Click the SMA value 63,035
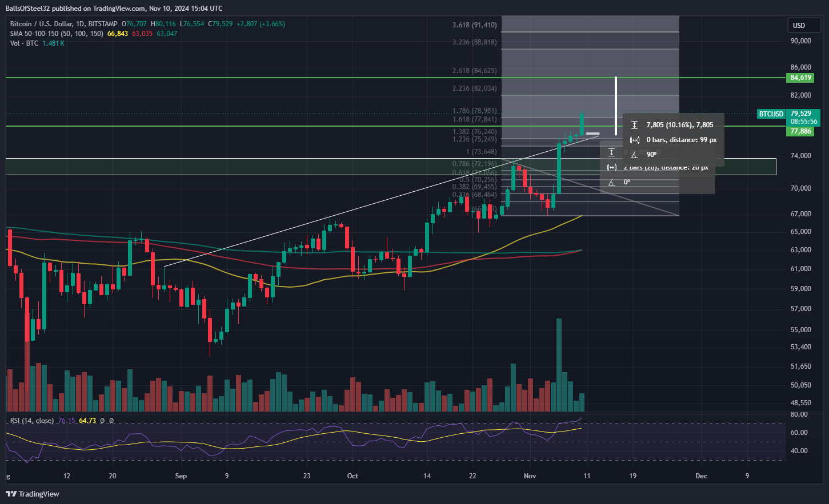Image resolution: width=829 pixels, height=504 pixels. [142, 34]
